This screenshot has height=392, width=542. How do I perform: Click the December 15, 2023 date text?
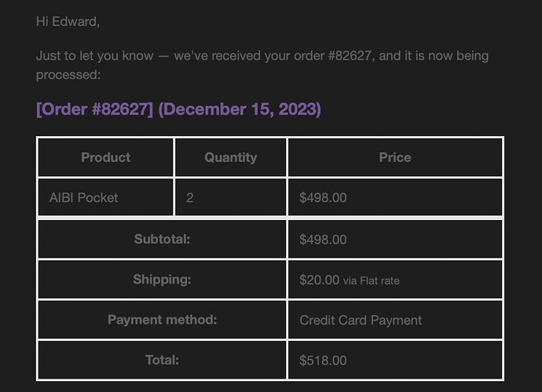coord(240,109)
